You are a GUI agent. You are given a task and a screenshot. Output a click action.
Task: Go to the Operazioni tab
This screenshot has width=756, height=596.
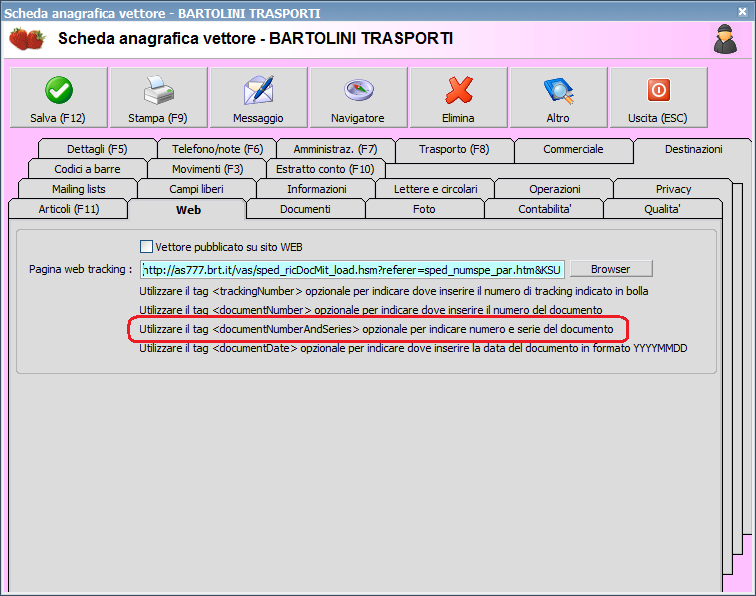pyautogui.click(x=554, y=189)
